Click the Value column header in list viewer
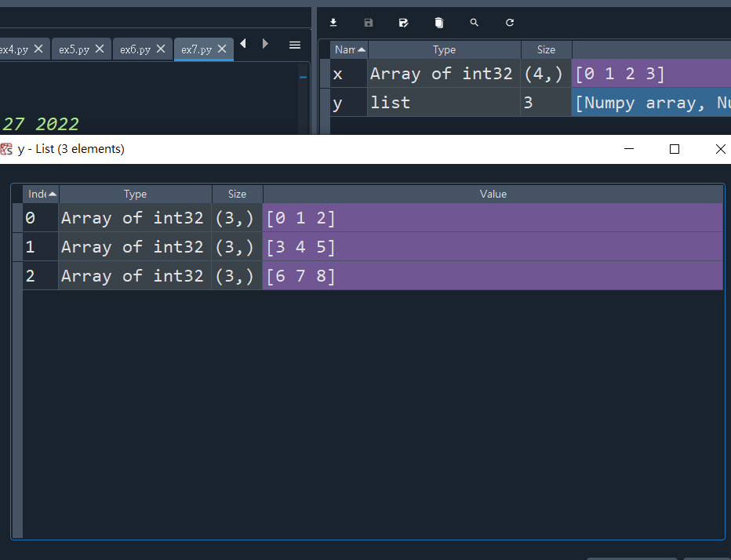This screenshot has width=731, height=560. (x=493, y=194)
